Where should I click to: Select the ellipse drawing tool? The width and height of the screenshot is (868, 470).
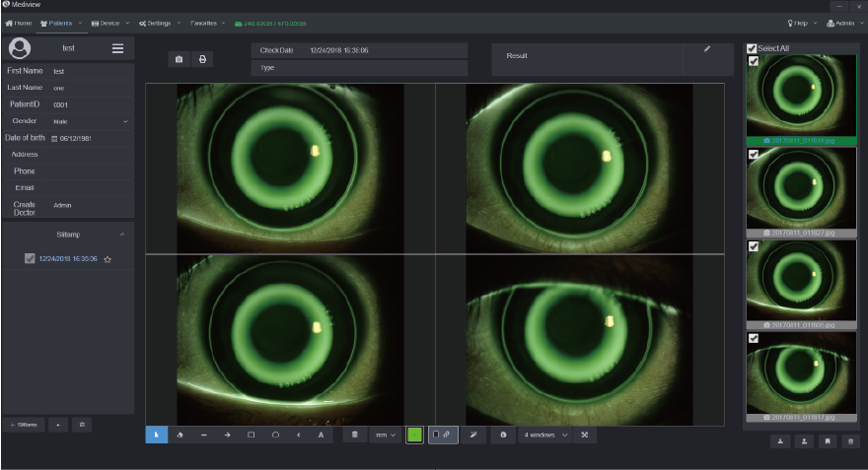[275, 435]
